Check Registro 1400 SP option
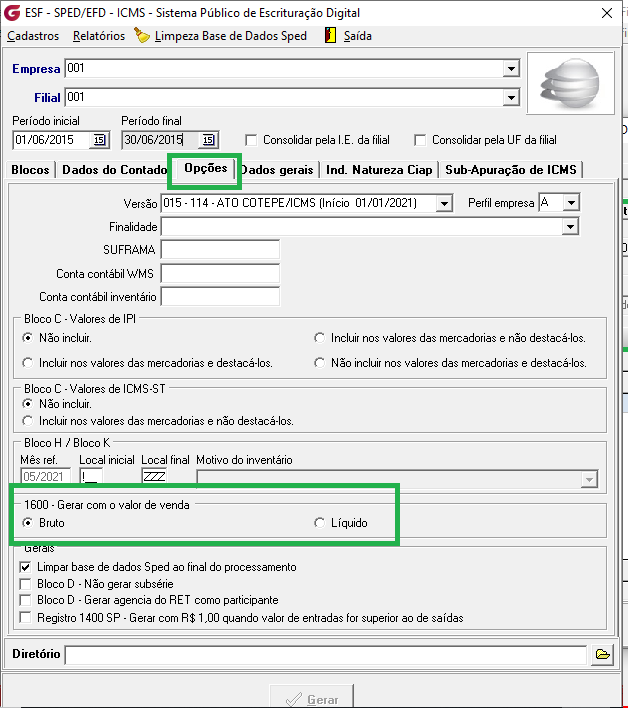Screen dimensions: 628x708 click(26, 618)
